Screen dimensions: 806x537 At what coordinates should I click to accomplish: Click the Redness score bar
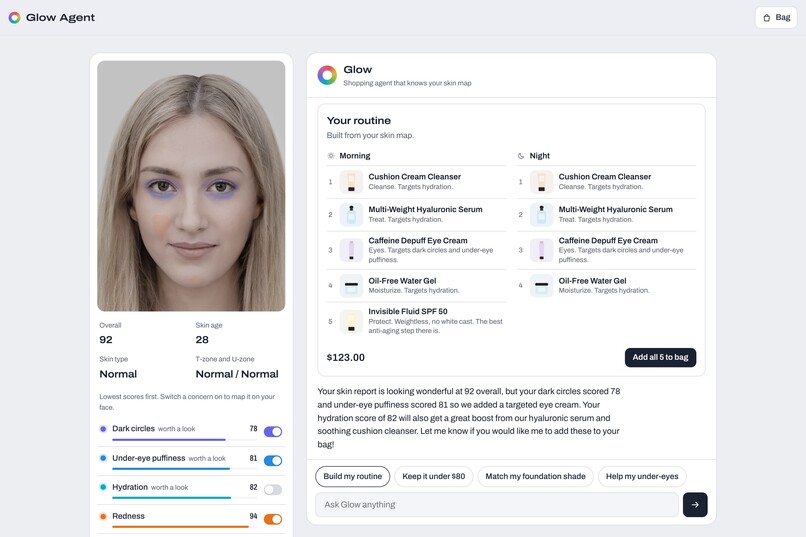click(x=185, y=526)
